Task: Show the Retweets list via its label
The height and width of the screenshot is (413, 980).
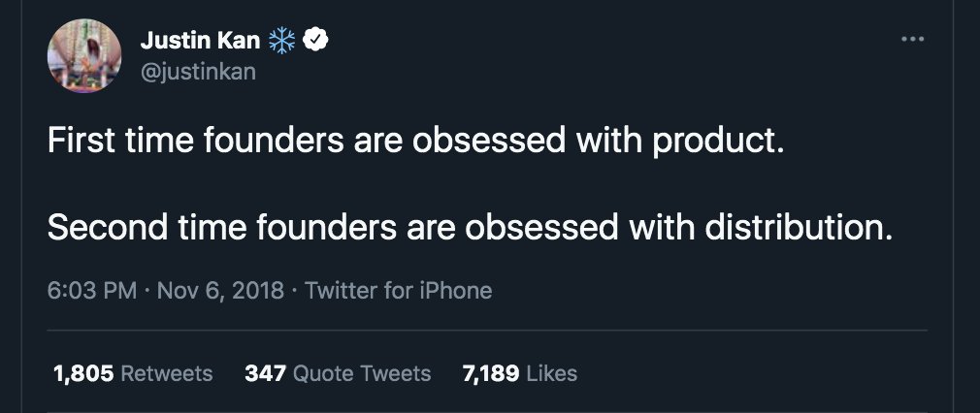Action: pyautogui.click(x=167, y=373)
